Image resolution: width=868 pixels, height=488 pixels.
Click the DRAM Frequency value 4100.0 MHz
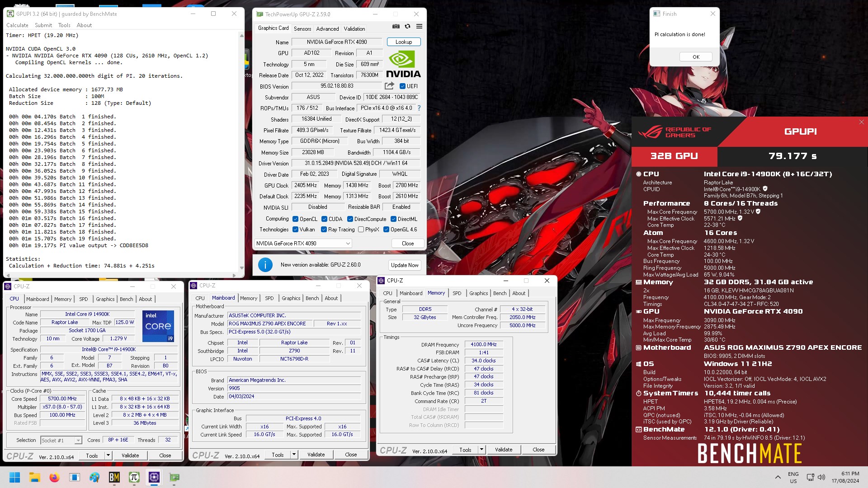pyautogui.click(x=483, y=344)
